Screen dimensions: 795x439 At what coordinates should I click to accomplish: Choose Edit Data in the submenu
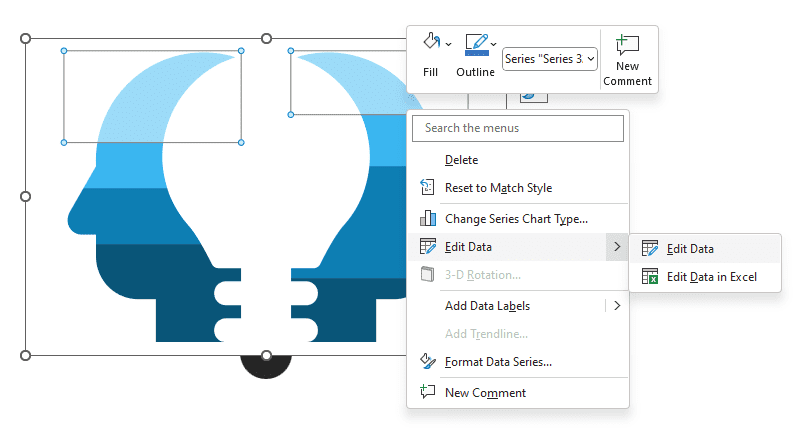tap(705, 249)
